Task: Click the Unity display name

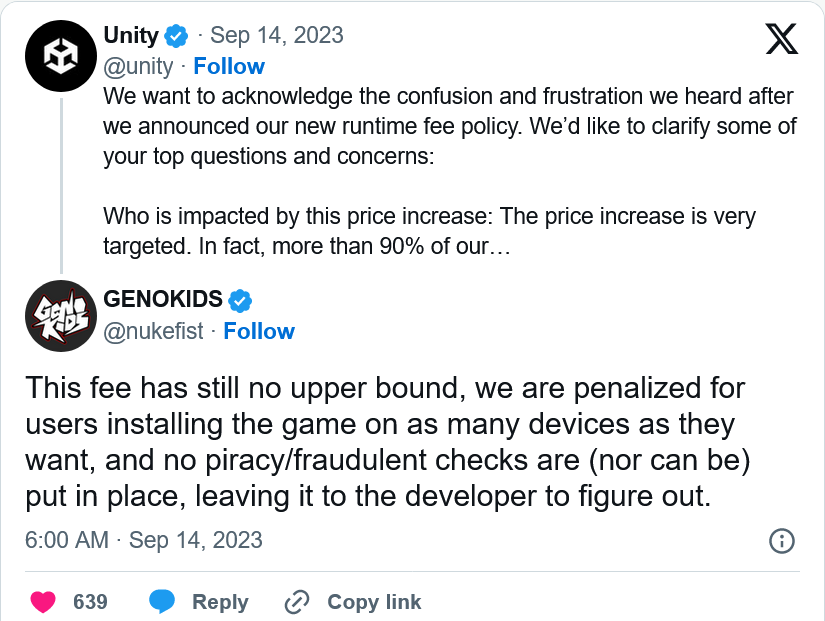Action: [x=131, y=36]
